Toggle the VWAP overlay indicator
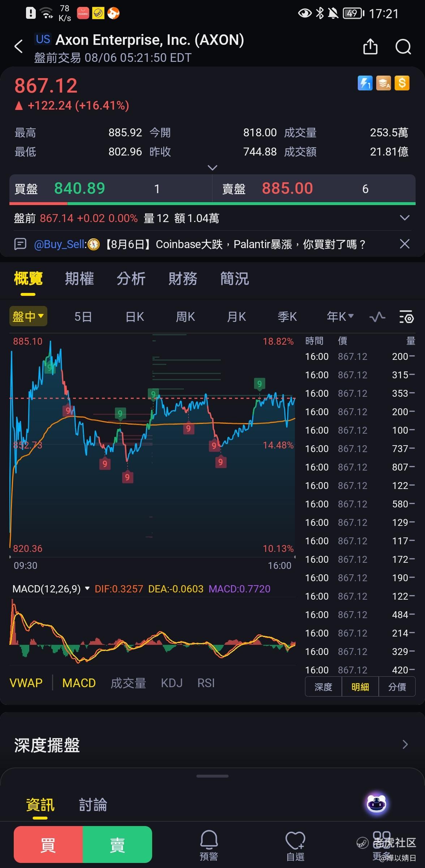 point(26,683)
